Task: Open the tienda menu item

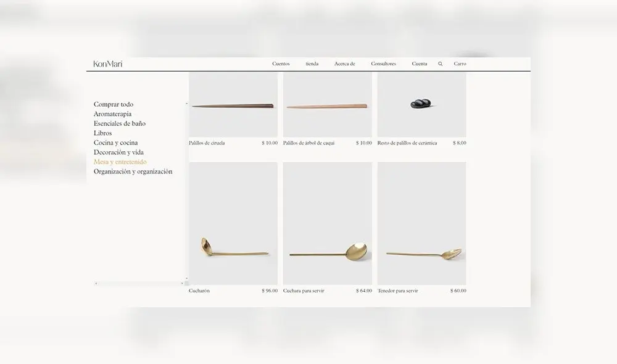Action: pyautogui.click(x=312, y=64)
